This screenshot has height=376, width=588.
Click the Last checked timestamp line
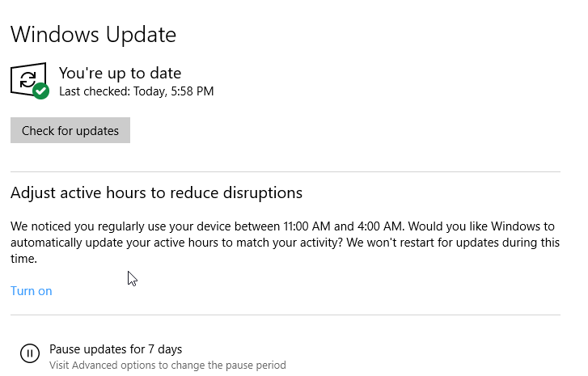pyautogui.click(x=137, y=91)
